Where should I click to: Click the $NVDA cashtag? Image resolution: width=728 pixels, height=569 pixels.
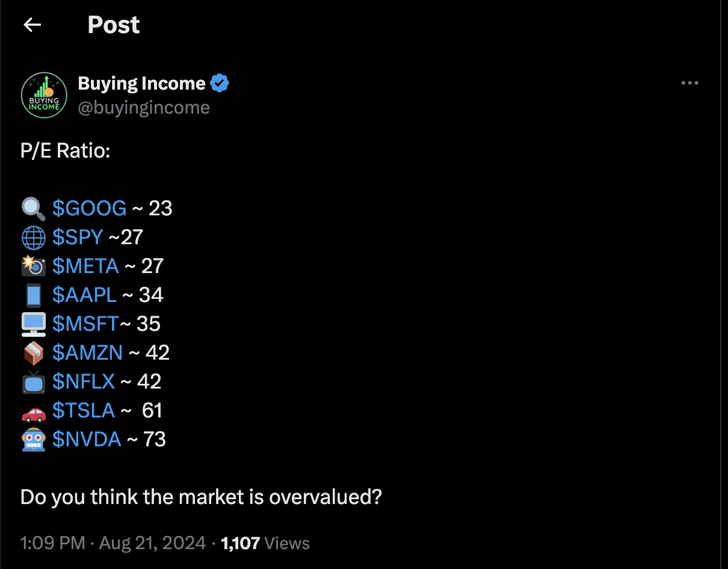[x=87, y=439]
